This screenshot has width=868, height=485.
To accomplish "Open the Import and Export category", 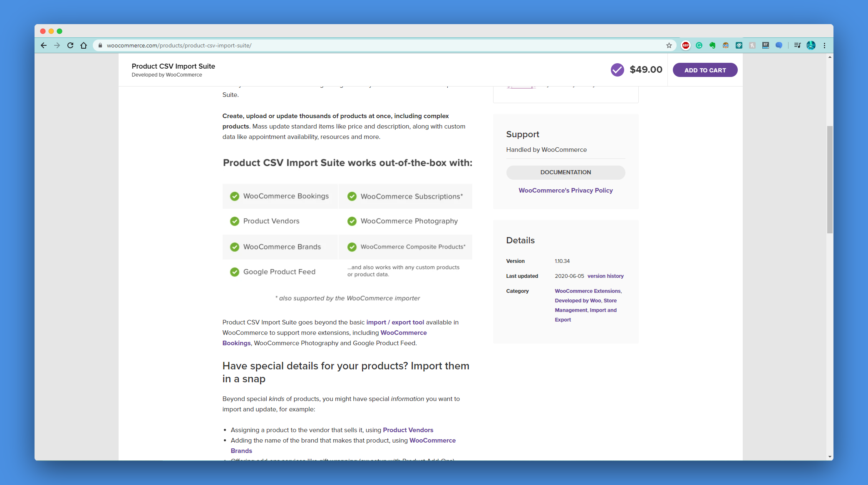I will 586,315.
